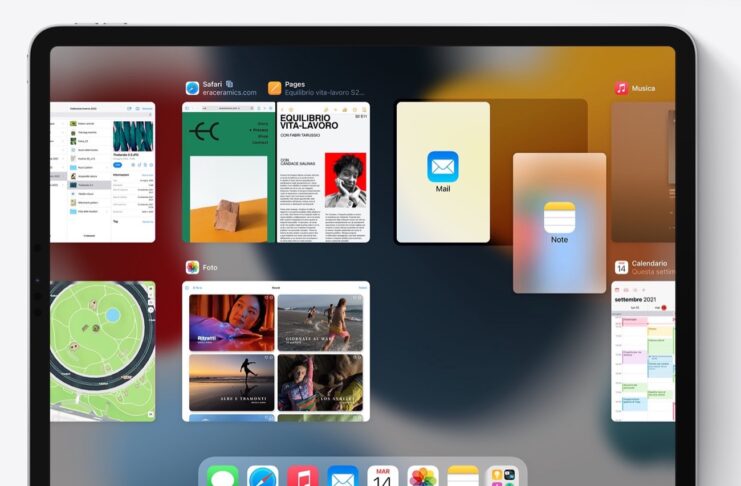
Task: Tap the 'Equilibrio vita-lavoro S2…' document title
Action: click(324, 93)
